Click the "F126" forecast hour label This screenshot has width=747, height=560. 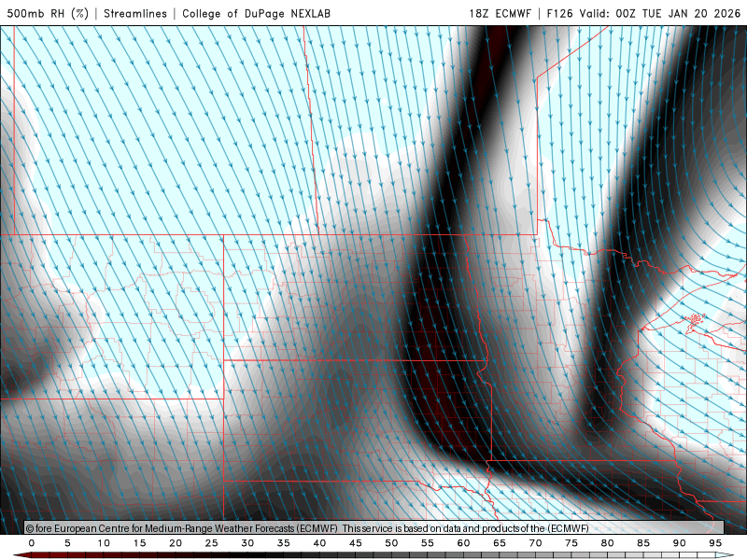click(x=559, y=13)
